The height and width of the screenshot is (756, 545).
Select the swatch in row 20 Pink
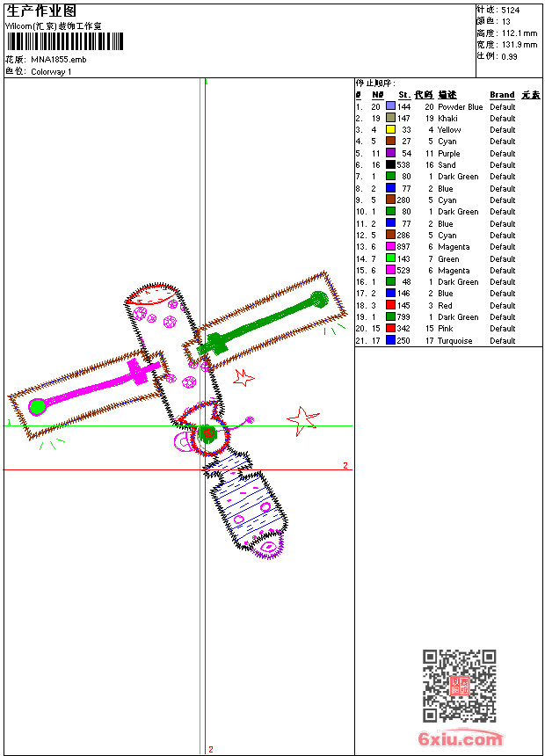390,329
